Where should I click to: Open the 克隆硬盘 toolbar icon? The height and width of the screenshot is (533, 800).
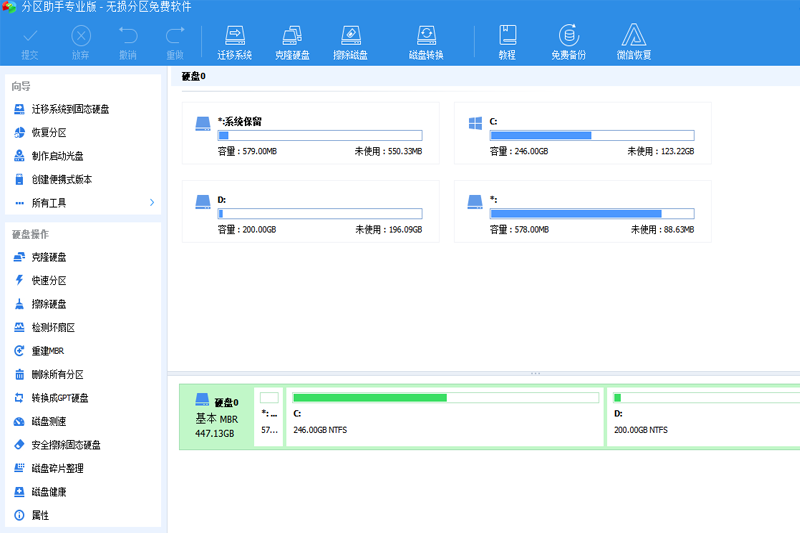[x=292, y=44]
